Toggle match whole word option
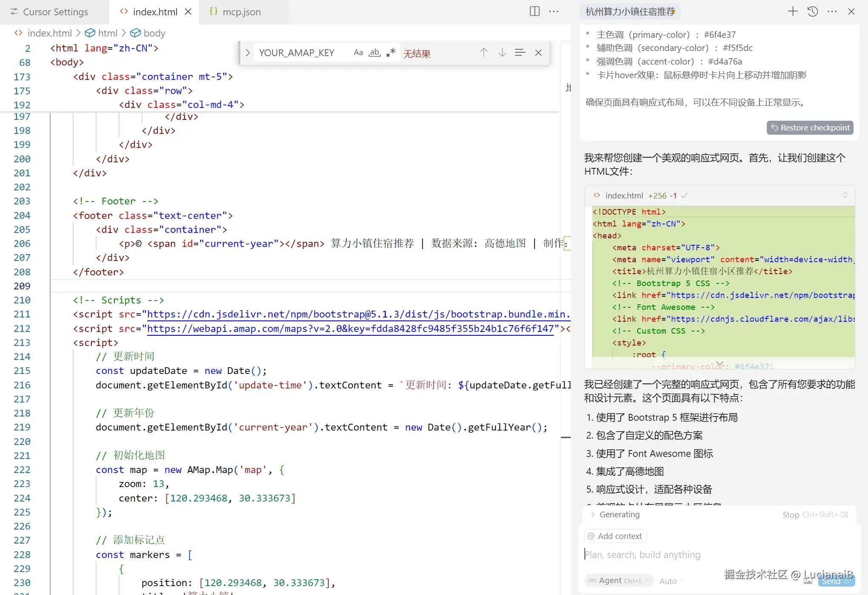Viewport: 868px width, 595px height. [374, 52]
